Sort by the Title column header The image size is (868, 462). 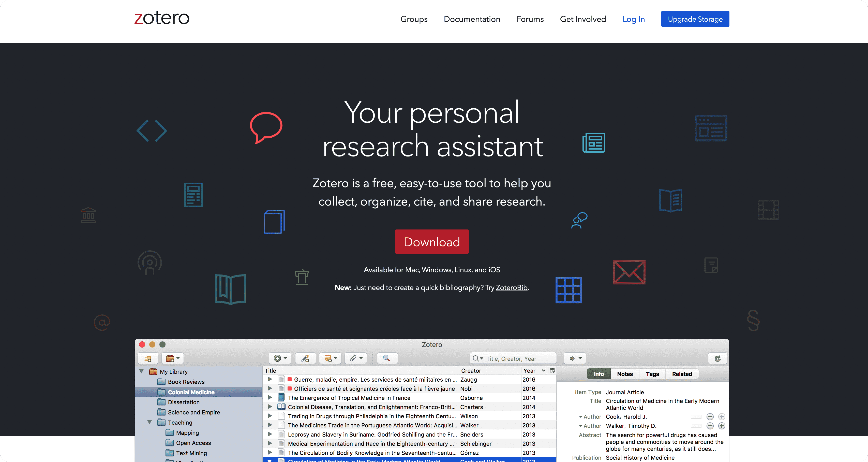click(361, 371)
